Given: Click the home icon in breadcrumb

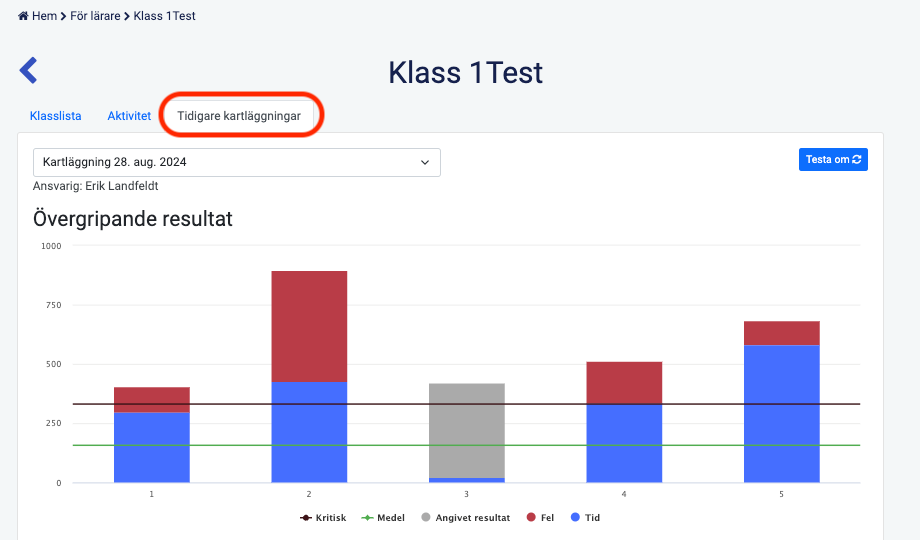Looking at the screenshot, I should 23,16.
